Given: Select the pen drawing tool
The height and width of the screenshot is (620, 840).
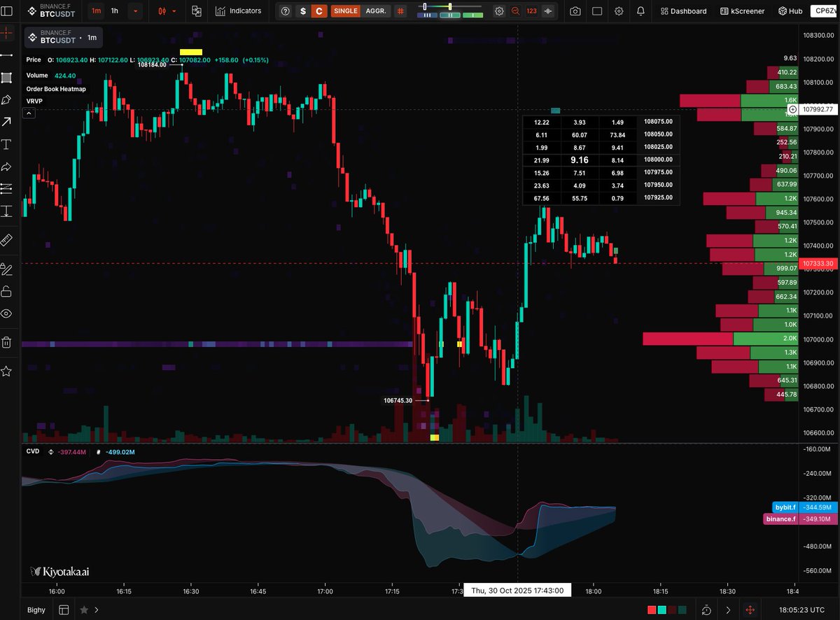Looking at the screenshot, I should pos(6,99).
